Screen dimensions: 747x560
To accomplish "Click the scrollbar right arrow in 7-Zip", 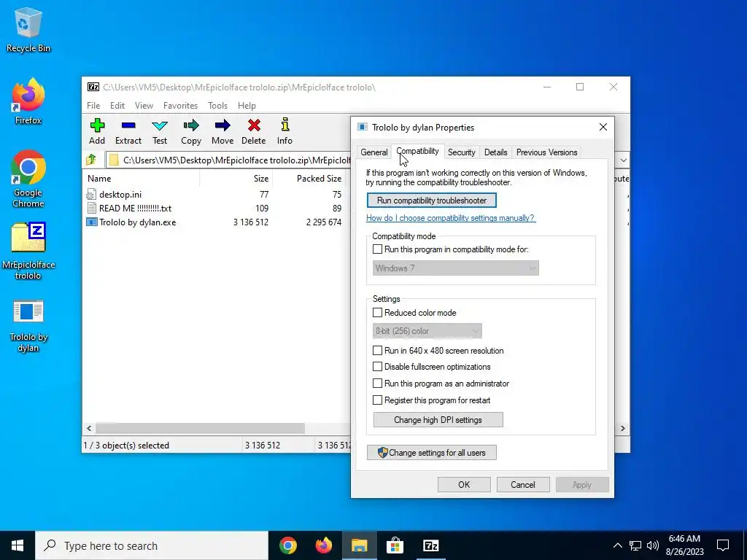I will (622, 429).
